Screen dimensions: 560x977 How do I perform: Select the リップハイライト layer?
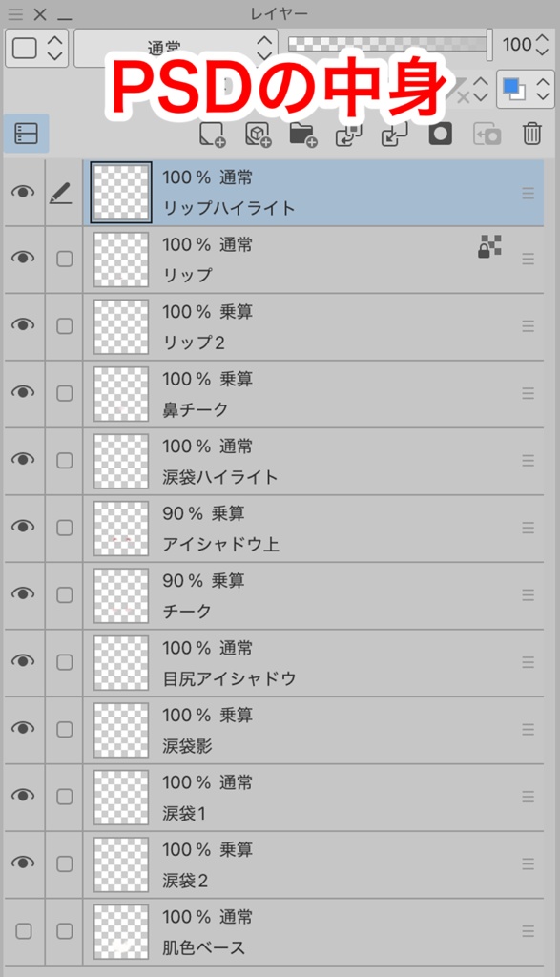click(286, 193)
